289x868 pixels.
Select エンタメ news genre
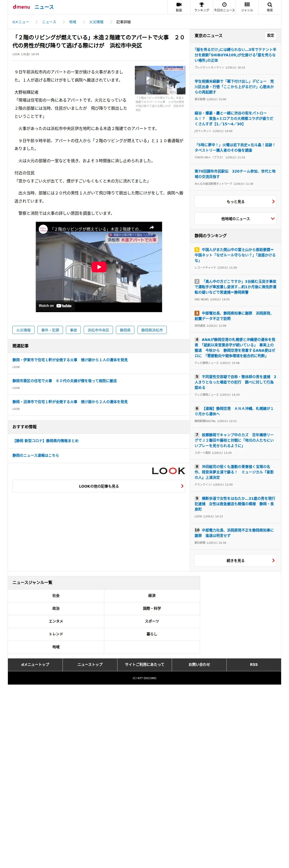point(56,621)
